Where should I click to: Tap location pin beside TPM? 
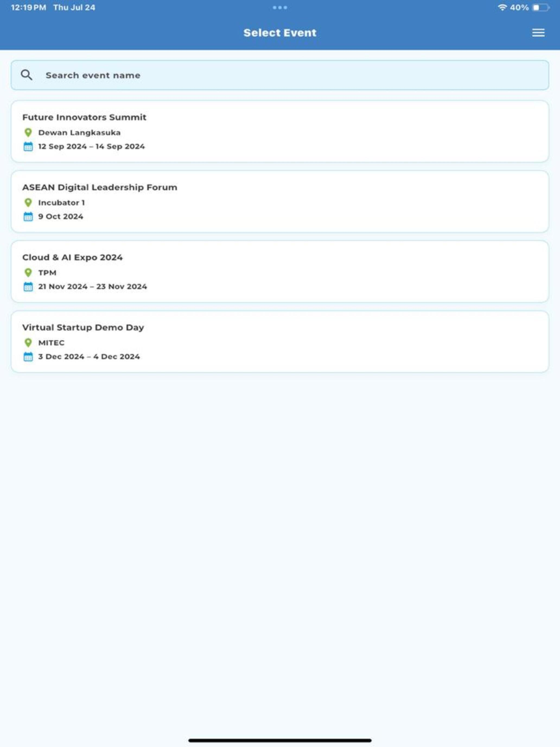(x=28, y=273)
